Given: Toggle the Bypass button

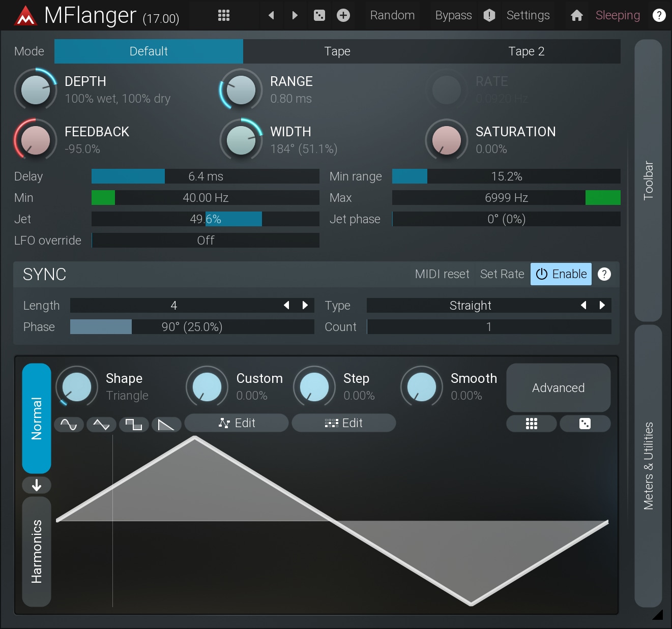Looking at the screenshot, I should click(x=453, y=15).
